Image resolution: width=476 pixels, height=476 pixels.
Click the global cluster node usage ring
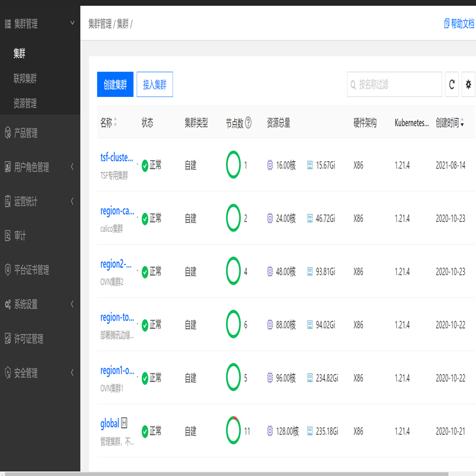233,431
